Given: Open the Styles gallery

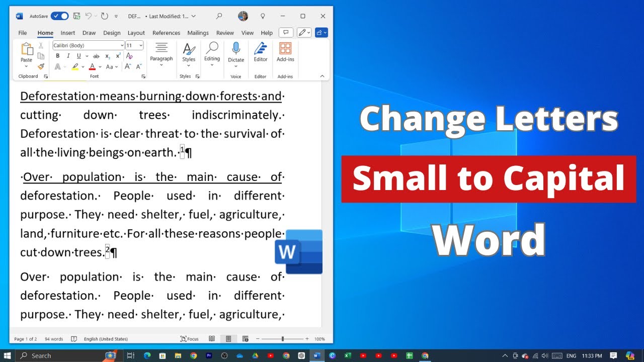Looking at the screenshot, I should point(189,53).
